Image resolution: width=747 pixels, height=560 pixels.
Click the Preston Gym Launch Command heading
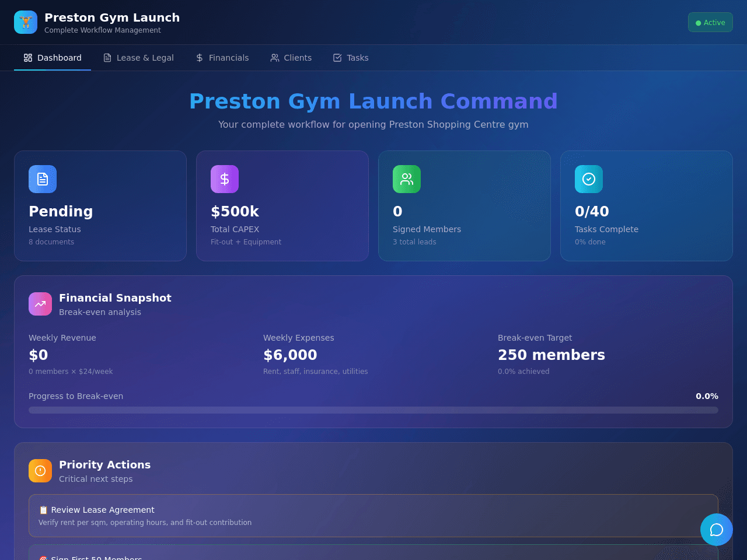click(373, 101)
